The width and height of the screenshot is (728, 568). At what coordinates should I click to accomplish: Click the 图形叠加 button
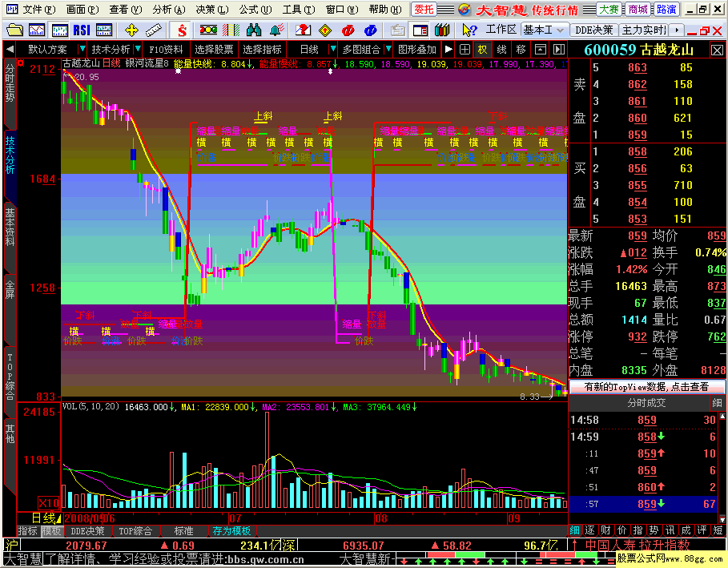point(417,49)
